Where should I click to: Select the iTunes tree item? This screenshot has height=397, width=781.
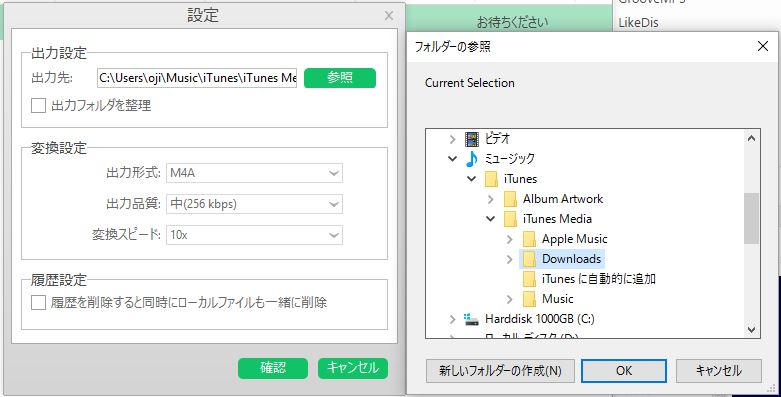coord(521,179)
